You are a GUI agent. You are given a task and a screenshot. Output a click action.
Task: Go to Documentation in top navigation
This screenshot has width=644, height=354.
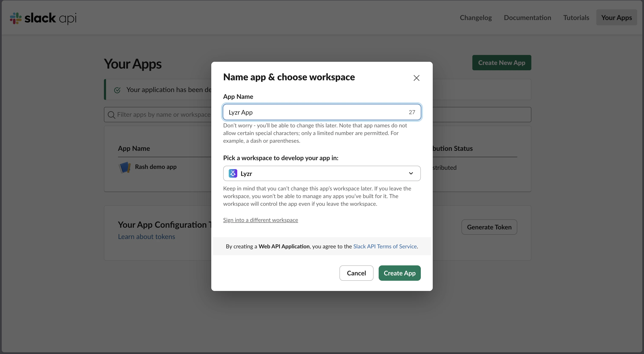pos(527,18)
